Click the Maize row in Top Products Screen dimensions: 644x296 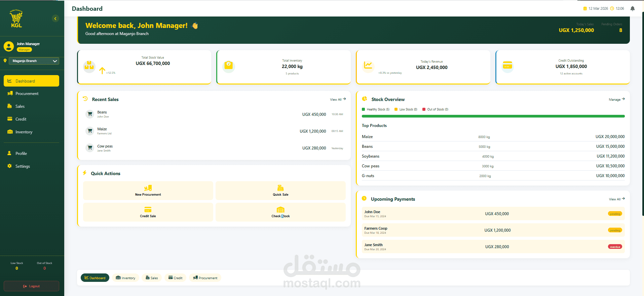coord(493,137)
